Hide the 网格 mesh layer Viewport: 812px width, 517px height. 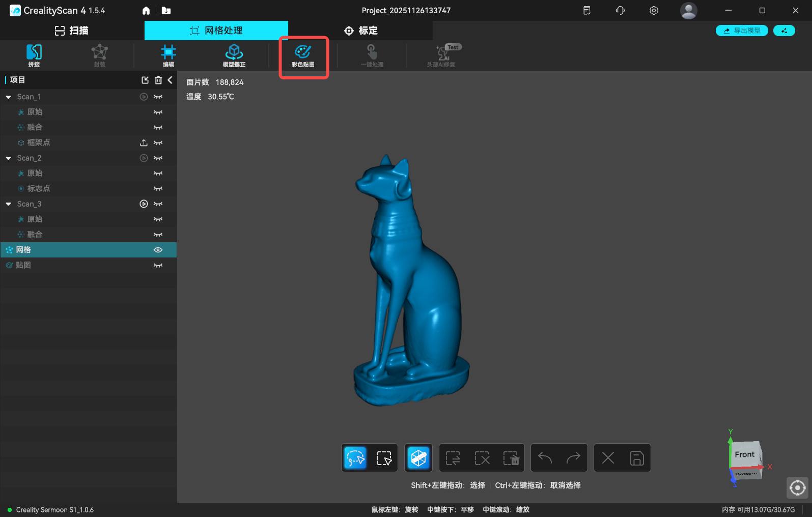(x=158, y=250)
